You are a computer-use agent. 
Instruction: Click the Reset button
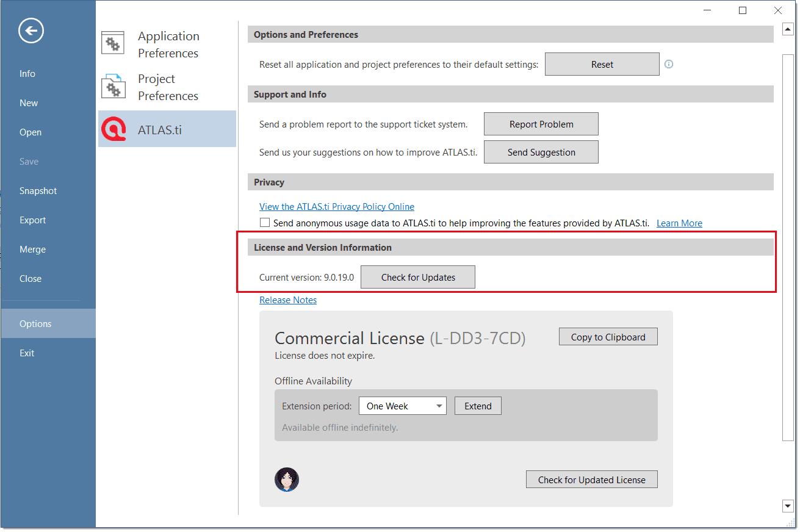click(602, 64)
